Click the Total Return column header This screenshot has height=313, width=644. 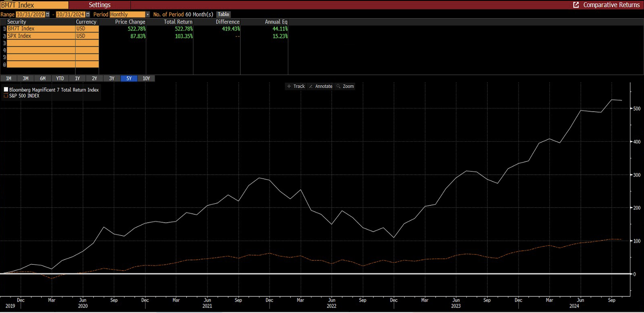click(178, 22)
